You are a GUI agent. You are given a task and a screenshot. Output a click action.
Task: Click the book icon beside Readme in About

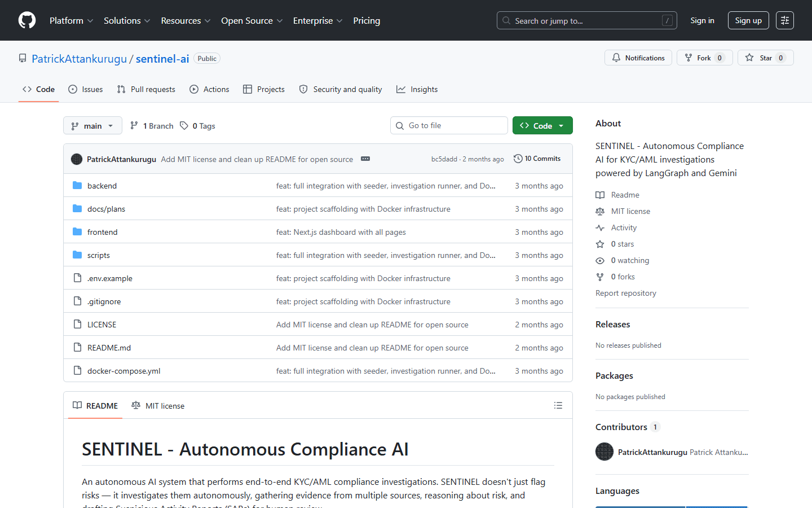600,195
